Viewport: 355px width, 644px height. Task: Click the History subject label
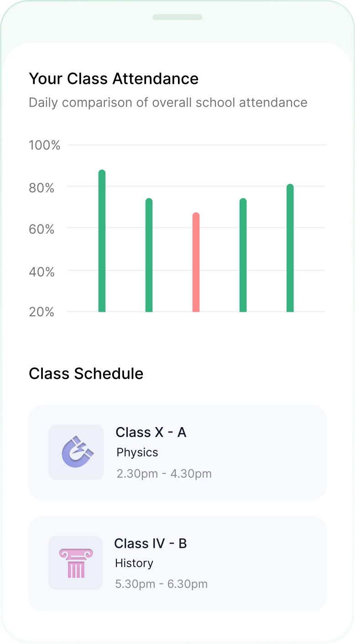coord(134,563)
